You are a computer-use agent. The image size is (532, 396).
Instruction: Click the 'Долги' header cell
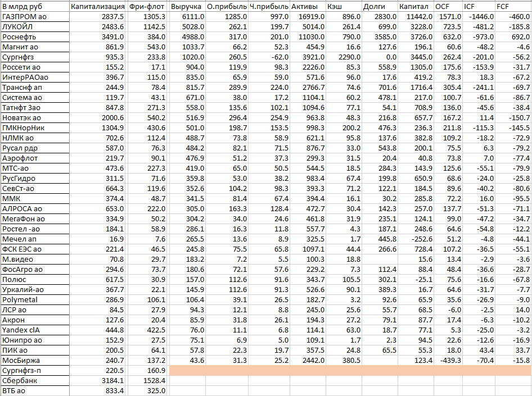click(x=380, y=6)
